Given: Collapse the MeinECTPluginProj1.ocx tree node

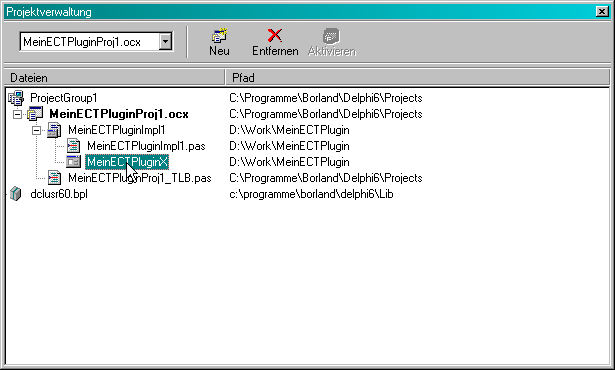Looking at the screenshot, I should point(17,114).
